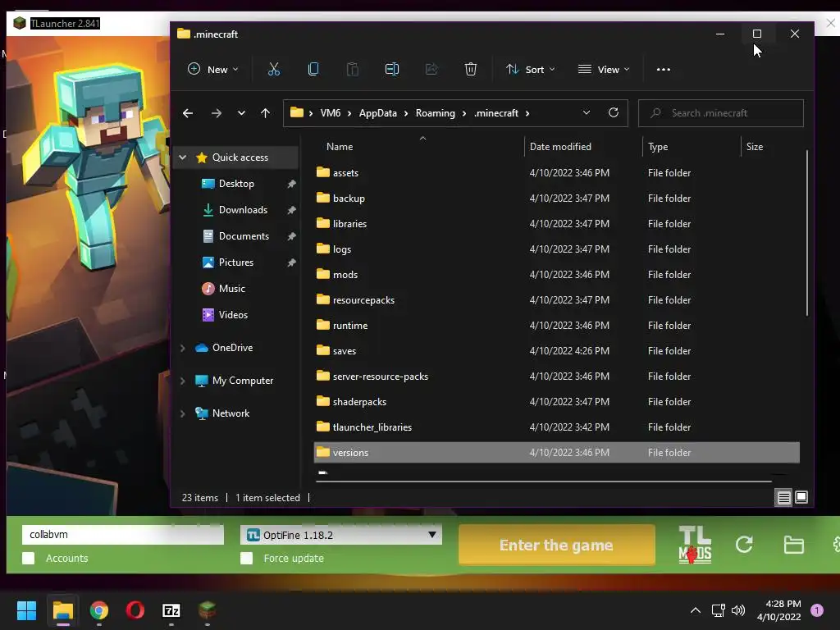
Task: Click Roaming in the breadcrumb path
Action: pos(435,113)
